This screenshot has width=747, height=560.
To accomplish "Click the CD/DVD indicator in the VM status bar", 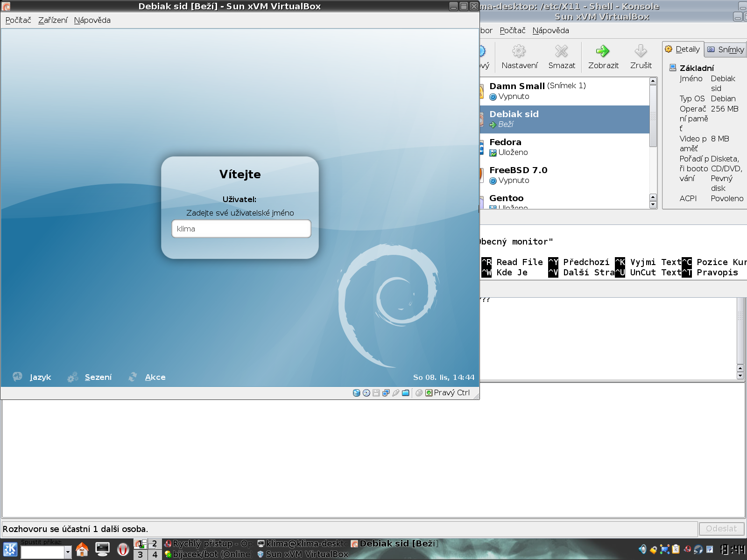I will [366, 393].
